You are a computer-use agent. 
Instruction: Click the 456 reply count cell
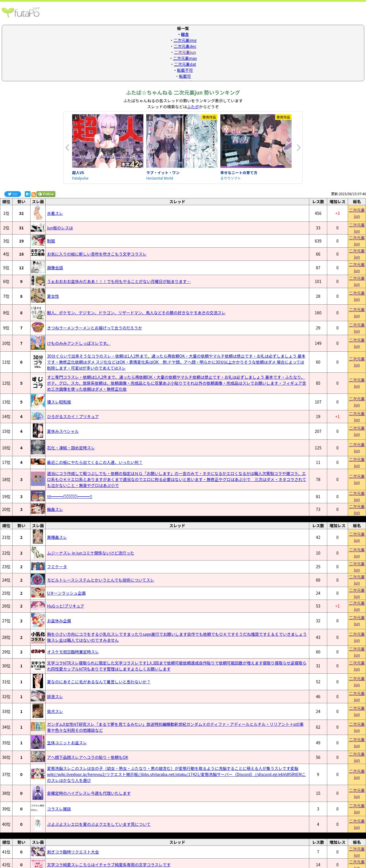click(318, 214)
